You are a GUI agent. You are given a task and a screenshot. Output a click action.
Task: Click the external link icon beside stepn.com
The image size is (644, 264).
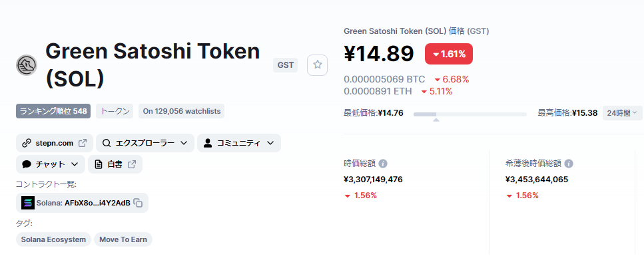[x=83, y=143]
